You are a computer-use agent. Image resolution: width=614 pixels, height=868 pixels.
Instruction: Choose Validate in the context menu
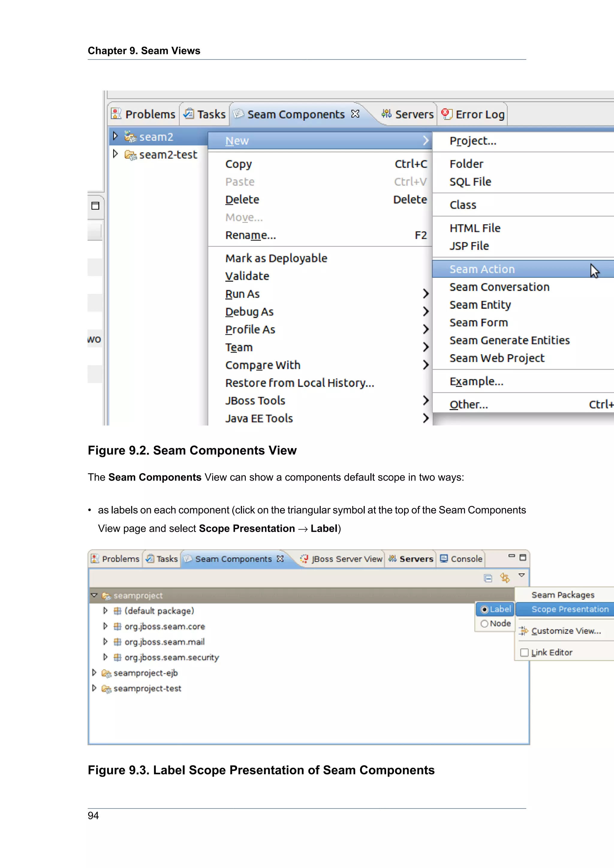pos(320,276)
